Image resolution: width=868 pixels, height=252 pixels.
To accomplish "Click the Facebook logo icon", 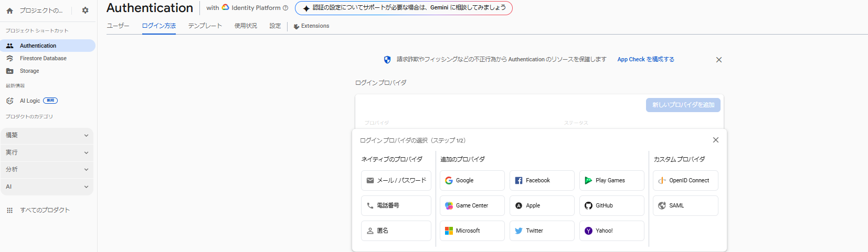I will [x=518, y=180].
